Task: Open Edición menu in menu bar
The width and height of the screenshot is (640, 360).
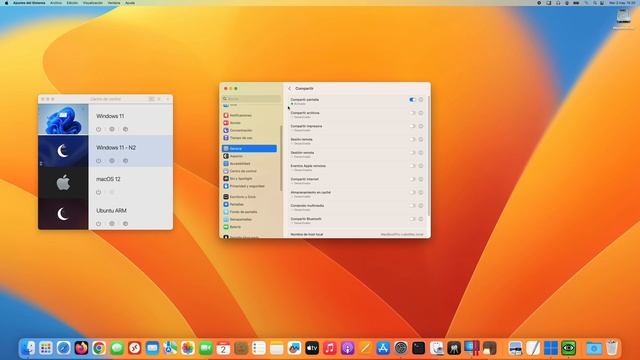Action: tap(72, 3)
